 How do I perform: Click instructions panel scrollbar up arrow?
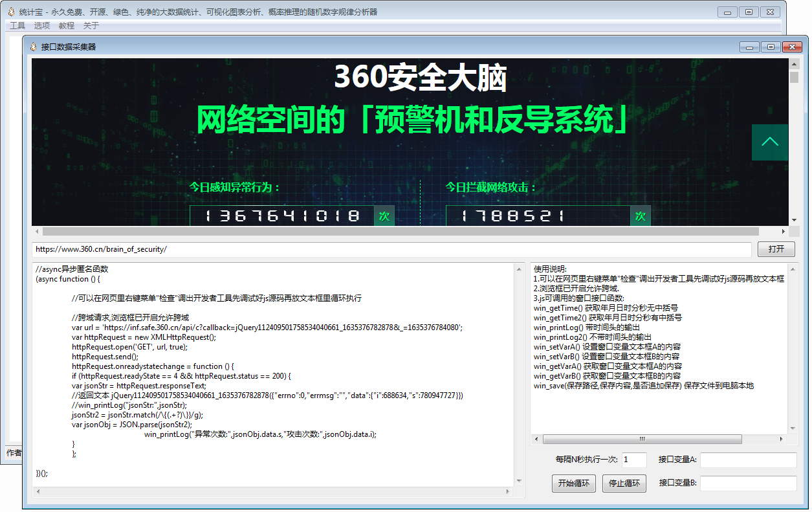(x=793, y=268)
